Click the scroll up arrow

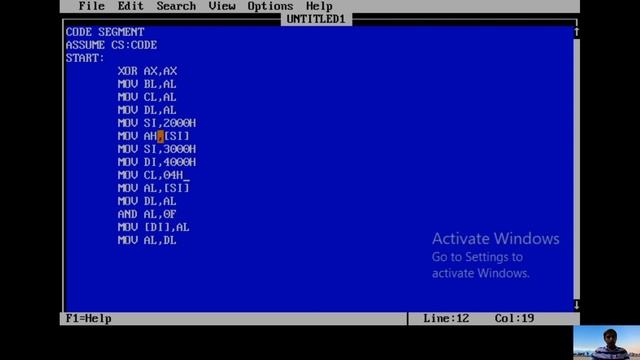[576, 31]
